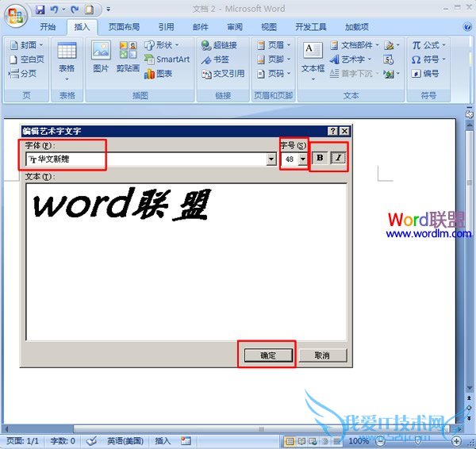Zoom out with minus button

[380, 440]
